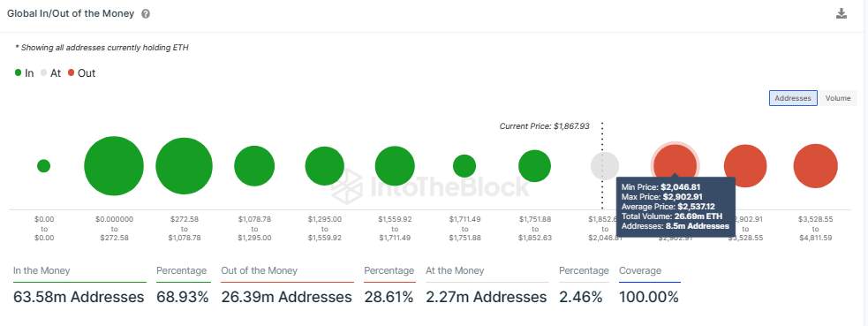
Task: Open the help icon beside Global In/Out of the Money
Action: click(x=146, y=14)
